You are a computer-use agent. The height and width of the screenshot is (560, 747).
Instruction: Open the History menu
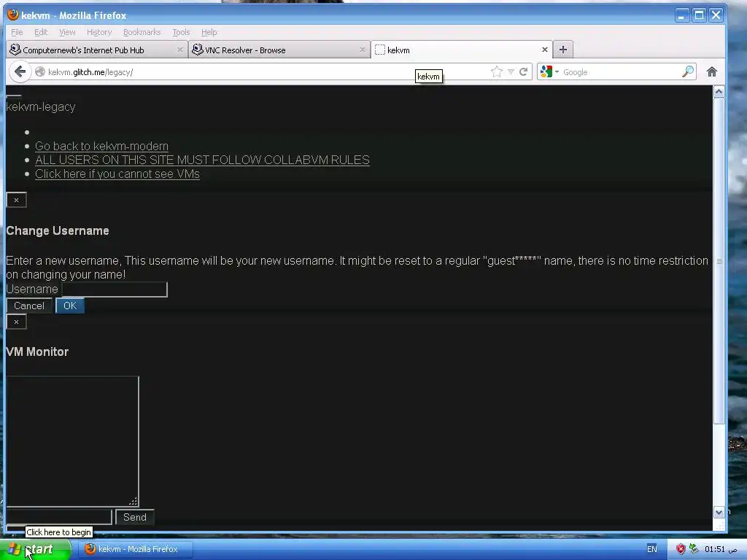(99, 32)
